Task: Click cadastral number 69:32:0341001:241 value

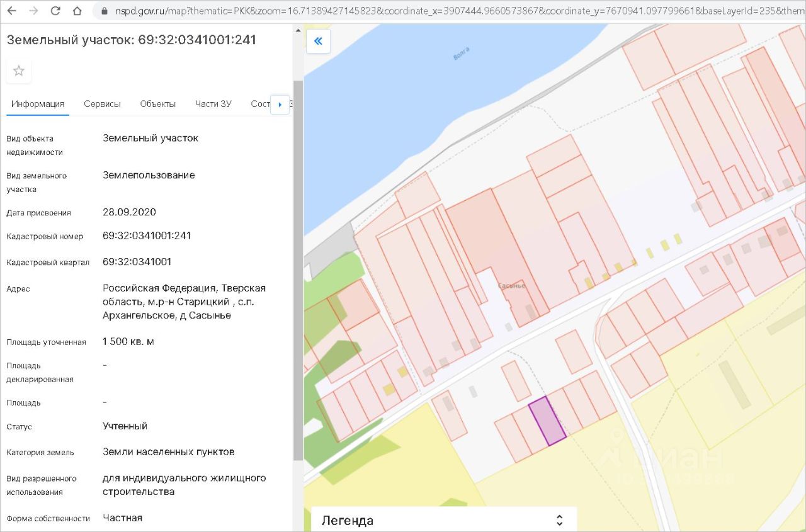Action: (x=147, y=236)
